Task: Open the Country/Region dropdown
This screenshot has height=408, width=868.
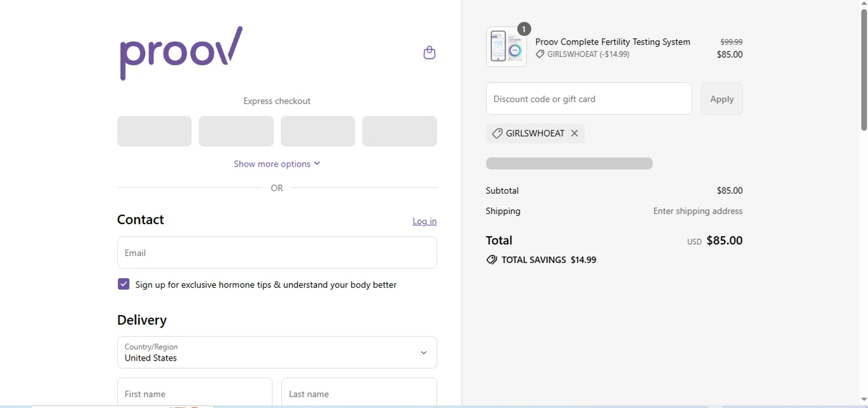Action: click(x=277, y=352)
